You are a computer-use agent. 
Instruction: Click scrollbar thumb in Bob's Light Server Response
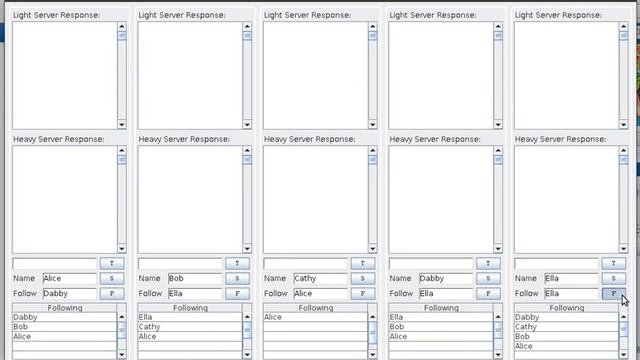(247, 36)
